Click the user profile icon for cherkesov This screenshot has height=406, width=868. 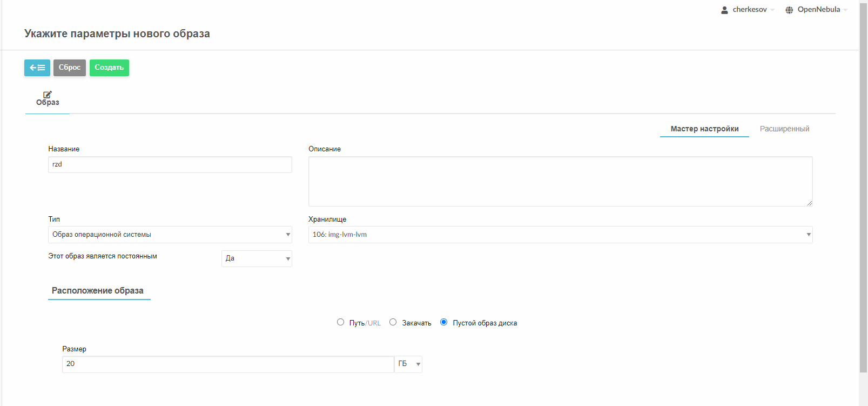724,10
